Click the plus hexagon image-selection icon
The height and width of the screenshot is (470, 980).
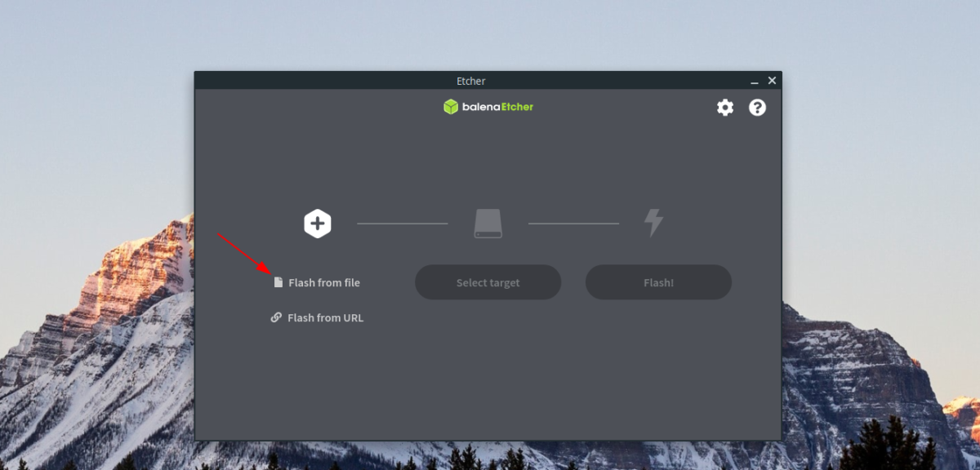(318, 222)
